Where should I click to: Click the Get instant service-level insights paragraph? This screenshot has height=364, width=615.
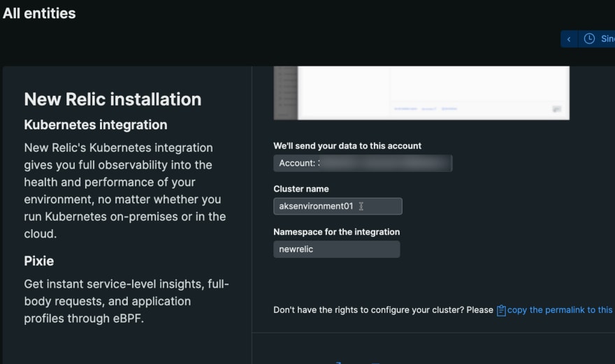pyautogui.click(x=126, y=301)
